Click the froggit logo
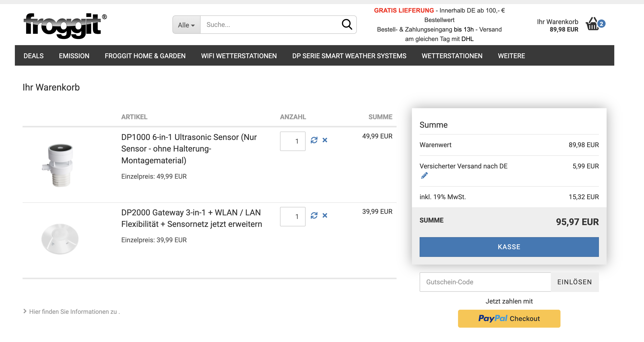Image resolution: width=644 pixels, height=342 pixels. pos(65,26)
